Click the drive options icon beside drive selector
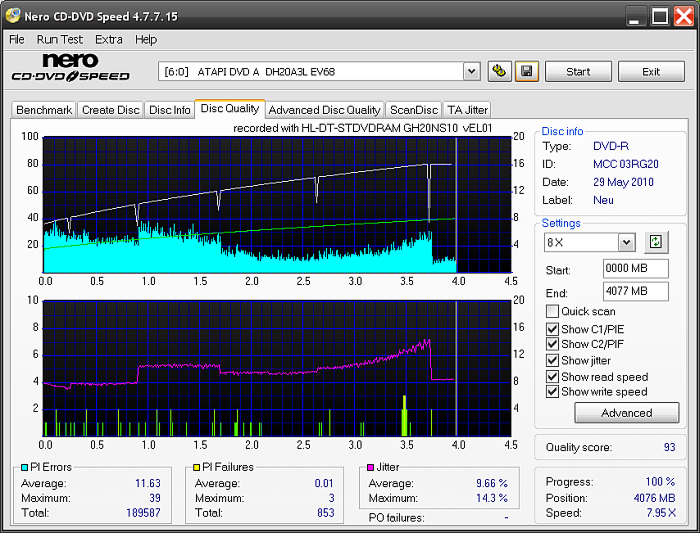The width and height of the screenshot is (700, 533). click(500, 71)
